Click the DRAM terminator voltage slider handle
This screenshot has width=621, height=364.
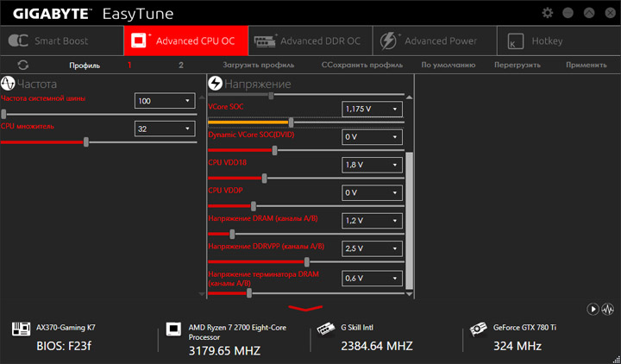pyautogui.click(x=248, y=293)
